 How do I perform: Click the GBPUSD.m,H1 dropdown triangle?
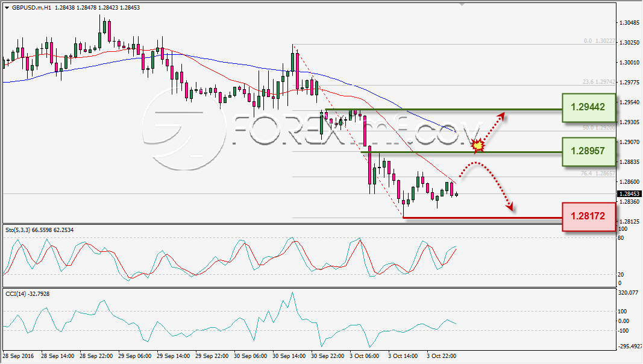(7, 8)
